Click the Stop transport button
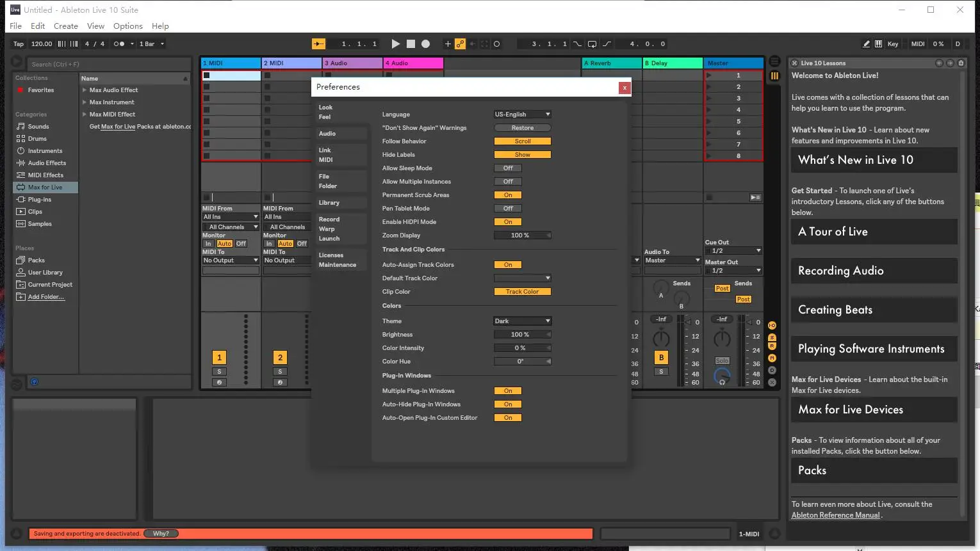The height and width of the screenshot is (551, 980). (x=411, y=44)
